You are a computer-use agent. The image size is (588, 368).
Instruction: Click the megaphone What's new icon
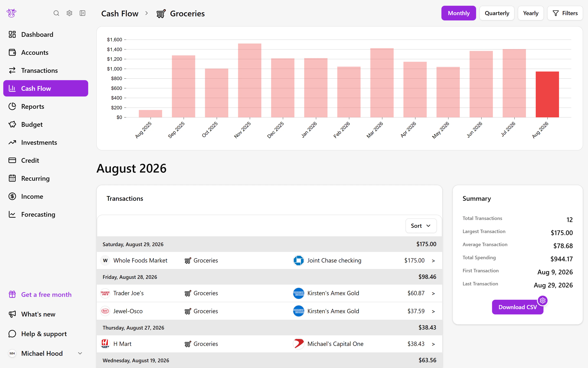point(12,314)
